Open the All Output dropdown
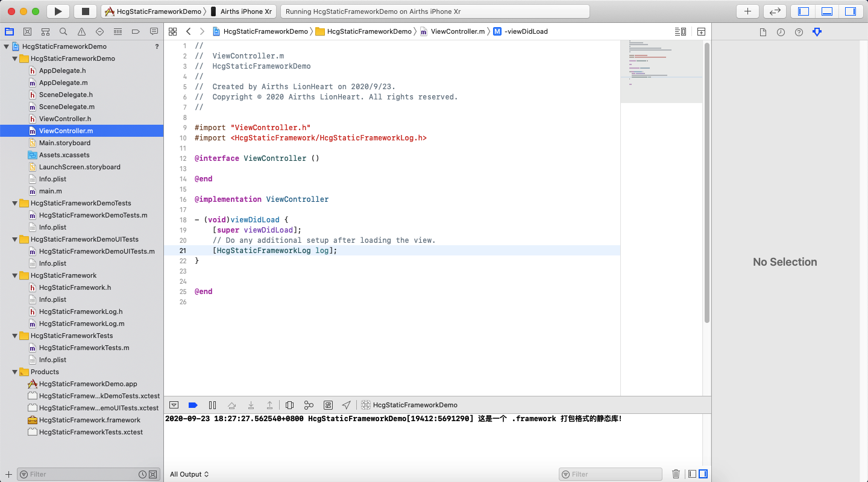868x482 pixels. (x=189, y=474)
